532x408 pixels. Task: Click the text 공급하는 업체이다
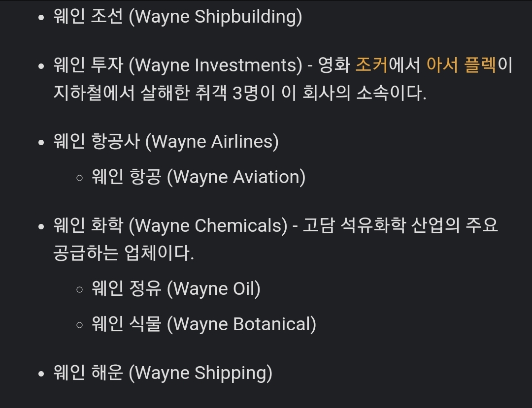pos(123,253)
